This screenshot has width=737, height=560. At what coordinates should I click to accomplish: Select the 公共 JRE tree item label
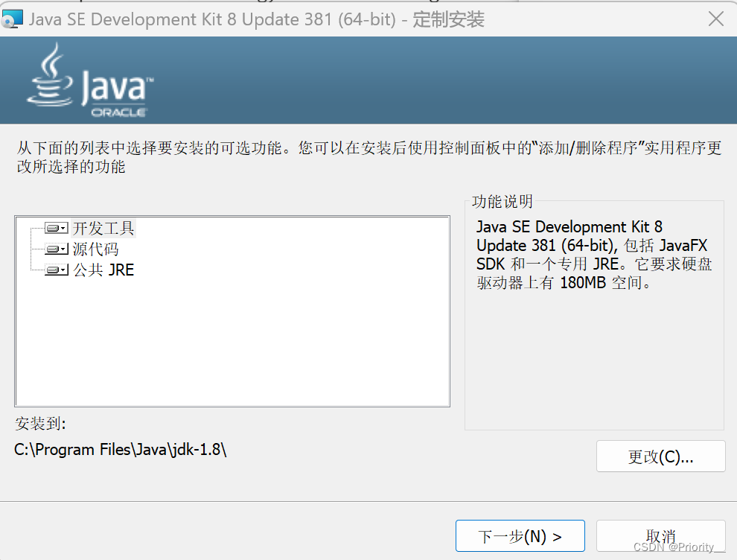103,270
